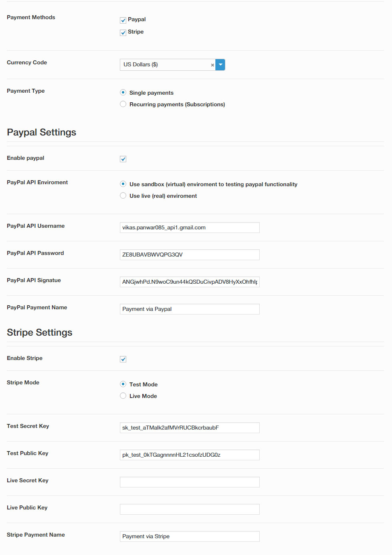The width and height of the screenshot is (392, 555).
Task: Select Stripe Test Mode
Action: pos(123,384)
